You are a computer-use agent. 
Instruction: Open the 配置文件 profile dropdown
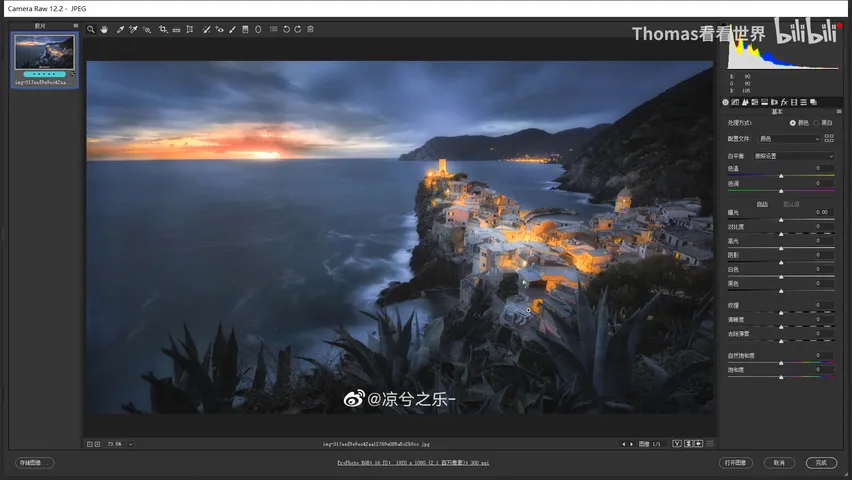click(790, 139)
